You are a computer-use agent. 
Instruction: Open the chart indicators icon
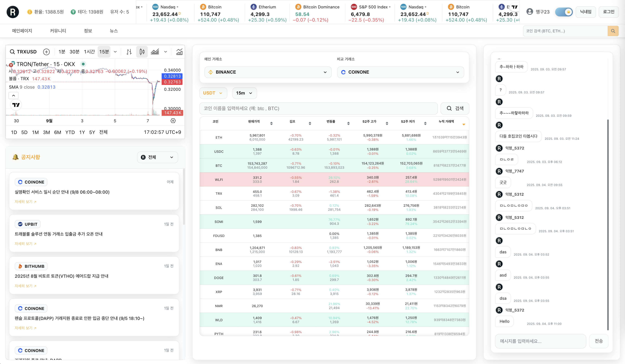tap(179, 52)
